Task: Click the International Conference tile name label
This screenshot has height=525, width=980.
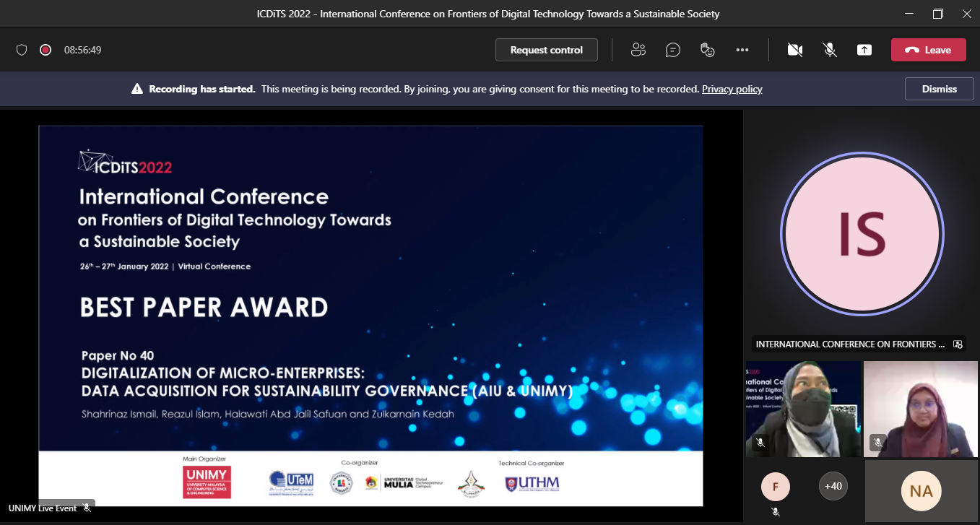Action: click(850, 344)
